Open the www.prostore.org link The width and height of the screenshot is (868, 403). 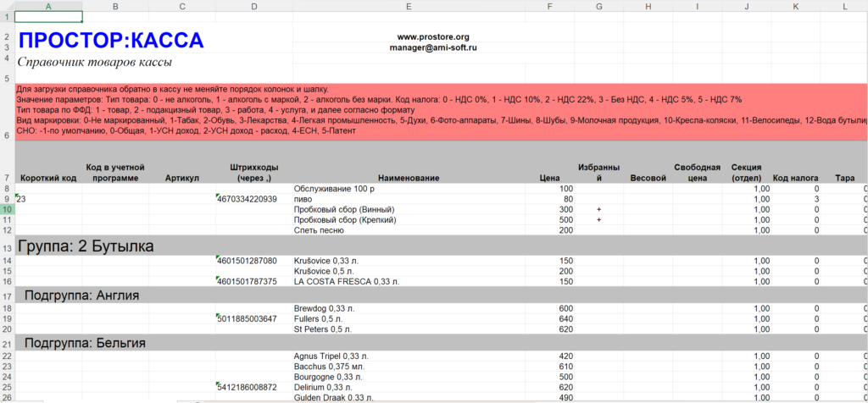(x=432, y=37)
